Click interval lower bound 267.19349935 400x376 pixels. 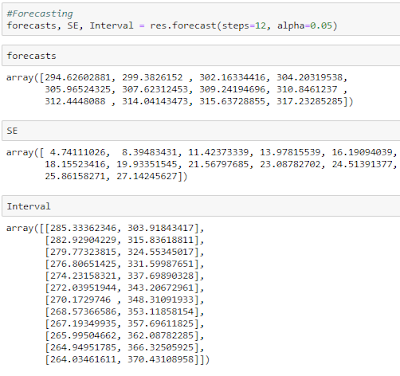tap(83, 324)
